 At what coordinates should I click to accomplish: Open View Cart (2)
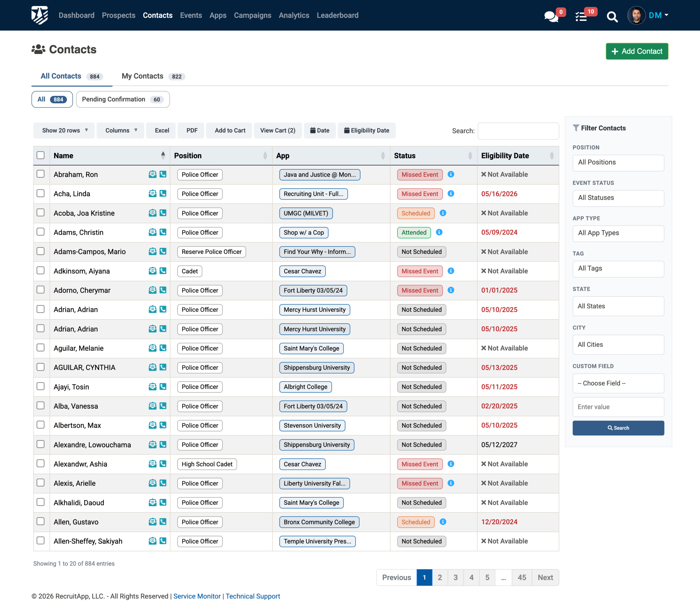[278, 130]
